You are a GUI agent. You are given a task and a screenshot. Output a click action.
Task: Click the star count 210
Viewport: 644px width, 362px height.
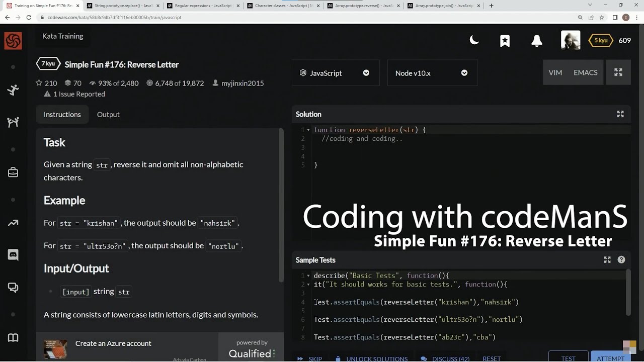pyautogui.click(x=46, y=83)
